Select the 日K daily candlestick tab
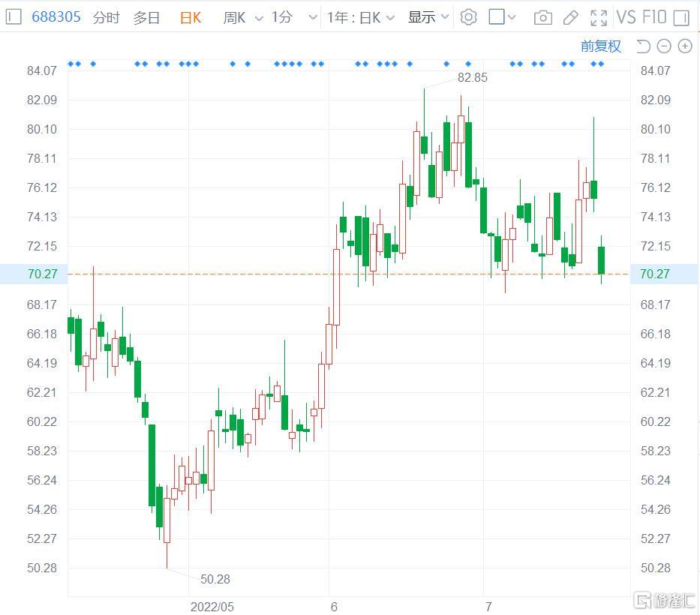 pos(191,17)
